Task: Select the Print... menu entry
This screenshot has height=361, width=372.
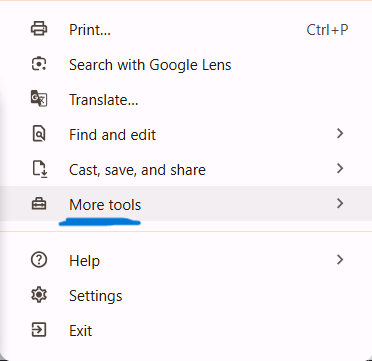Action: [186, 29]
